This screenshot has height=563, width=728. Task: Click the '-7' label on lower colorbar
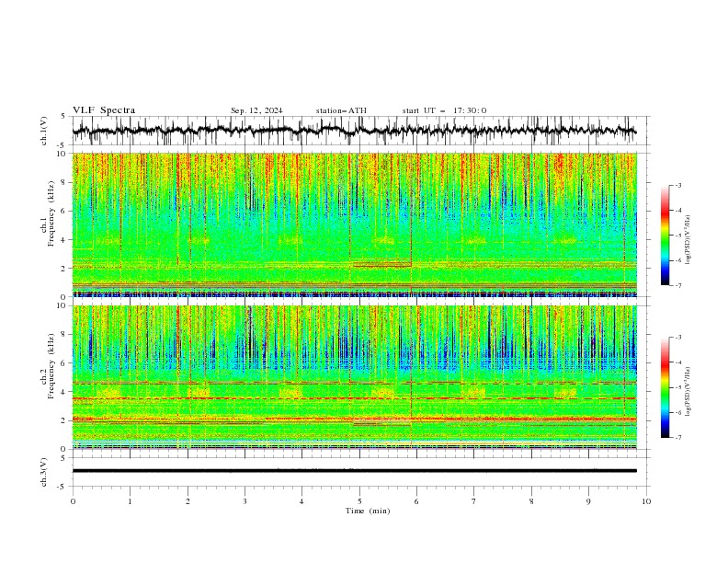pos(677,438)
